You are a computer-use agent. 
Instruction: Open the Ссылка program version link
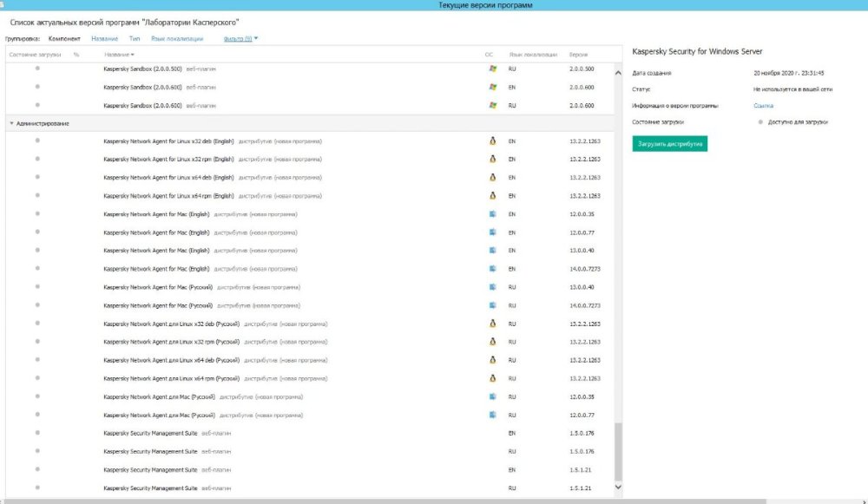[763, 106]
